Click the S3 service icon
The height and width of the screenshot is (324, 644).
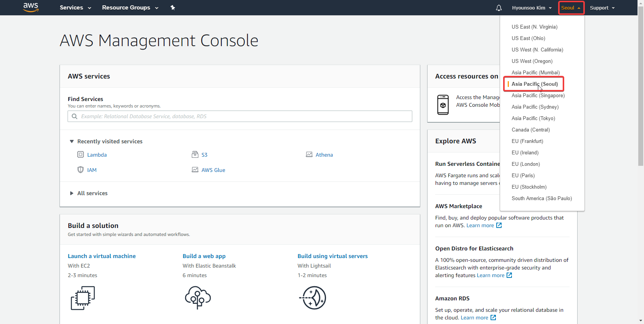(x=195, y=154)
